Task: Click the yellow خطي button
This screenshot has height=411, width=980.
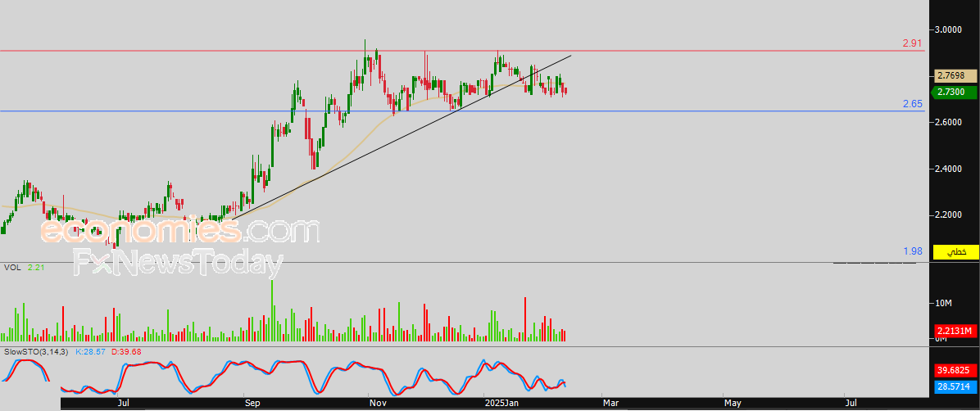Action: (x=955, y=251)
